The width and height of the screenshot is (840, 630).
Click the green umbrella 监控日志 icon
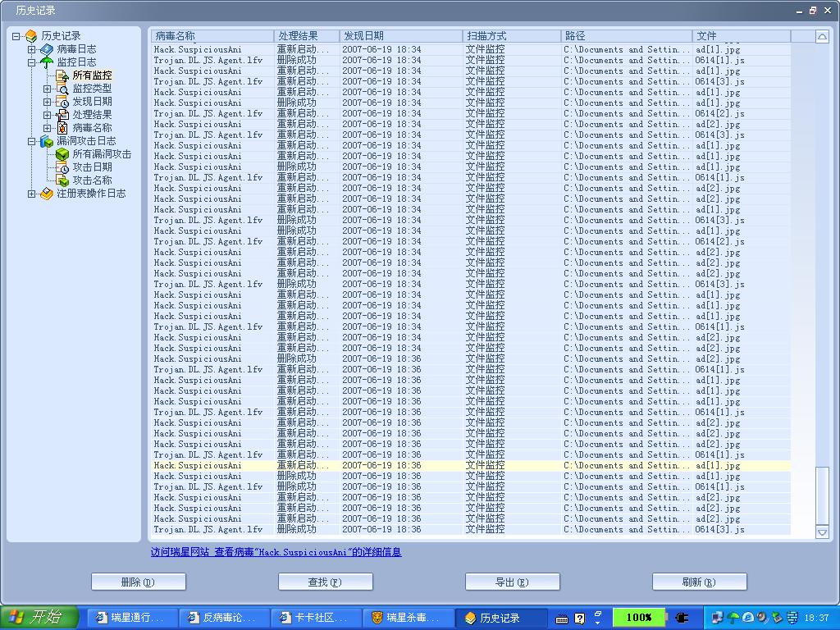47,62
